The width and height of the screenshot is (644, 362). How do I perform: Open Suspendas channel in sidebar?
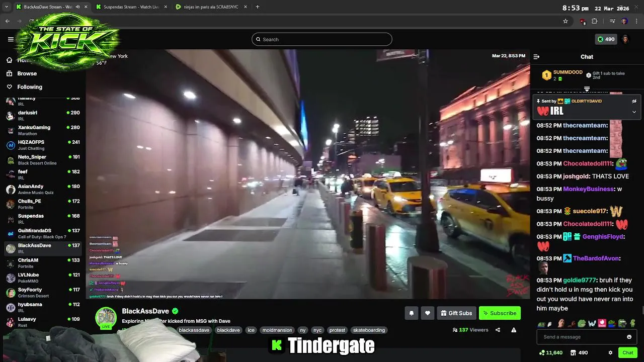coord(43,219)
